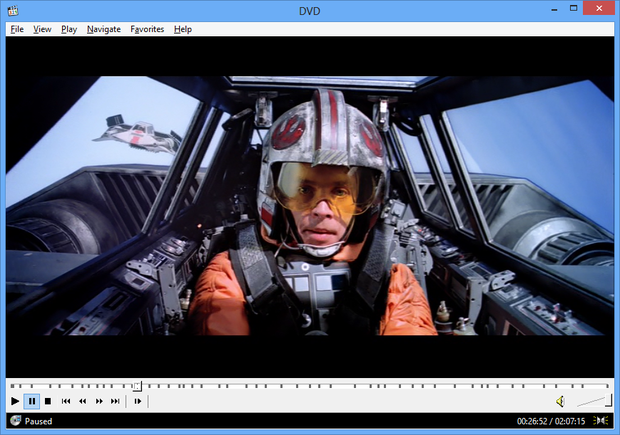620x435 pixels.
Task: Click the volume slider
Action: click(594, 401)
